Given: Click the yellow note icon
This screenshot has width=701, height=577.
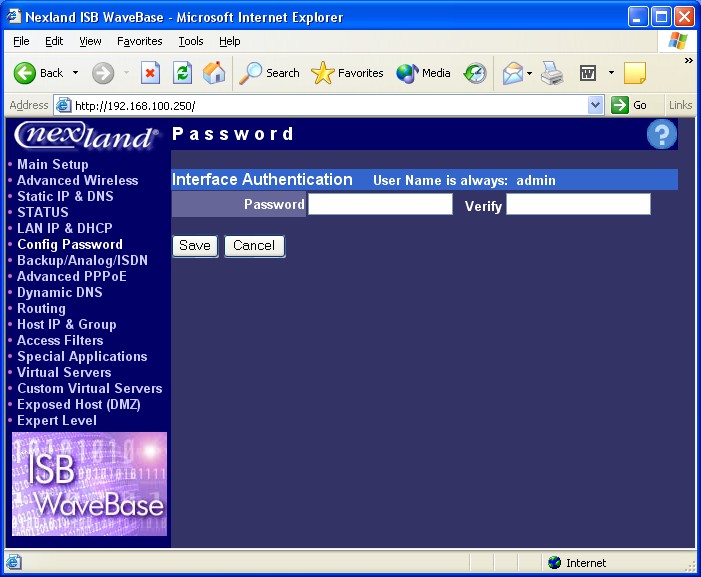Looking at the screenshot, I should (x=635, y=73).
